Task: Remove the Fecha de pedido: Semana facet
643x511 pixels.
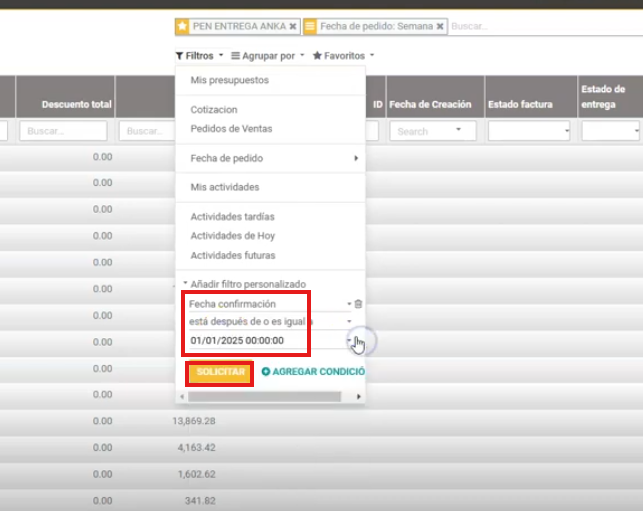Action: 440,26
